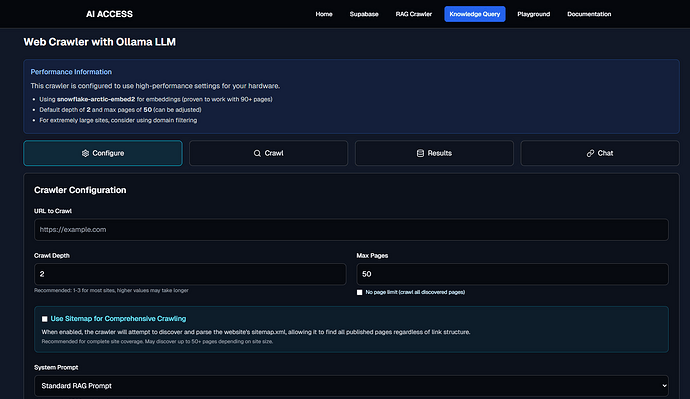Select the Knowledge Query nav button
This screenshot has width=690, height=399.
coord(475,14)
